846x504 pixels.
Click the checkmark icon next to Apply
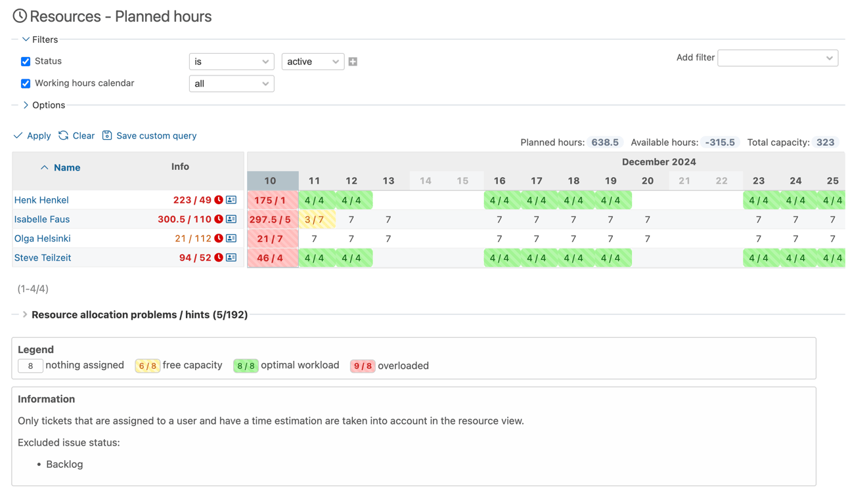coord(18,135)
